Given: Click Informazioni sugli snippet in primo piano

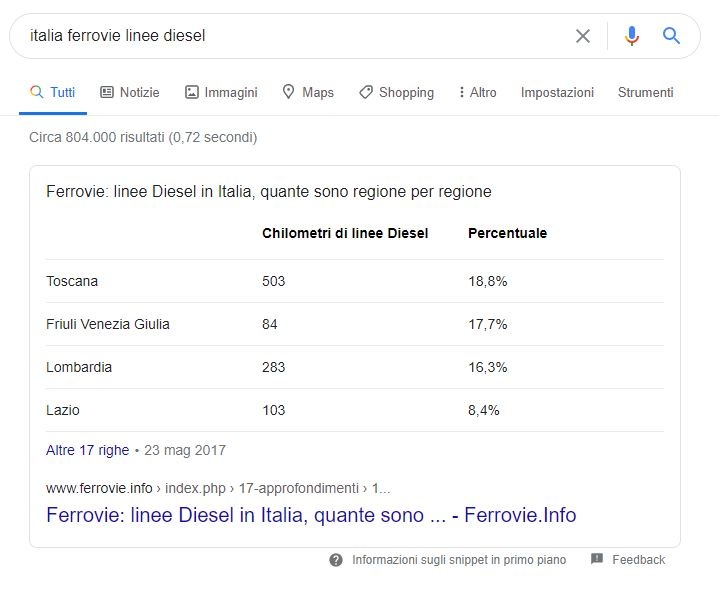Looking at the screenshot, I should pos(459,560).
